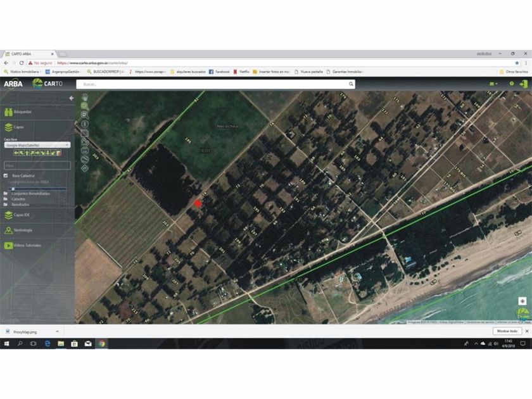This screenshot has width=532, height=399.
Task: Open Chrome three-dot menu
Action: click(x=526, y=63)
